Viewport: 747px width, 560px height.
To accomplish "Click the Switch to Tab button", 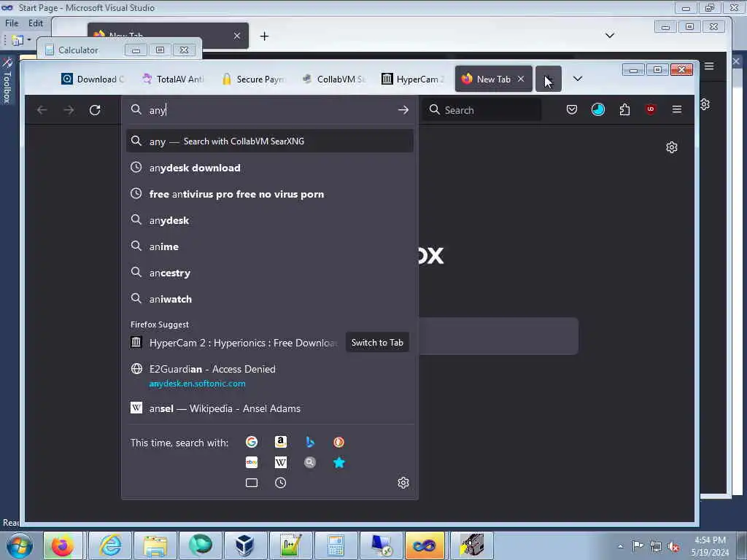I will pos(377,343).
